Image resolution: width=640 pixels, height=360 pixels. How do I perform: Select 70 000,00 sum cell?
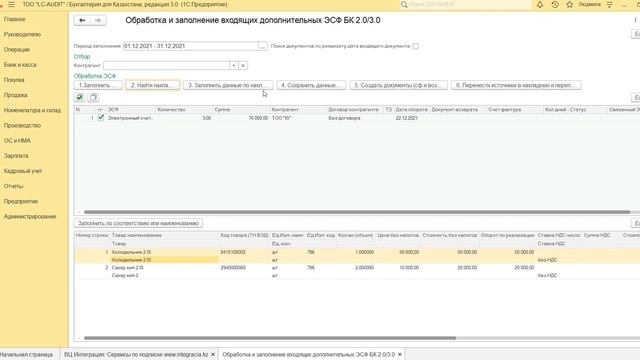(x=242, y=118)
